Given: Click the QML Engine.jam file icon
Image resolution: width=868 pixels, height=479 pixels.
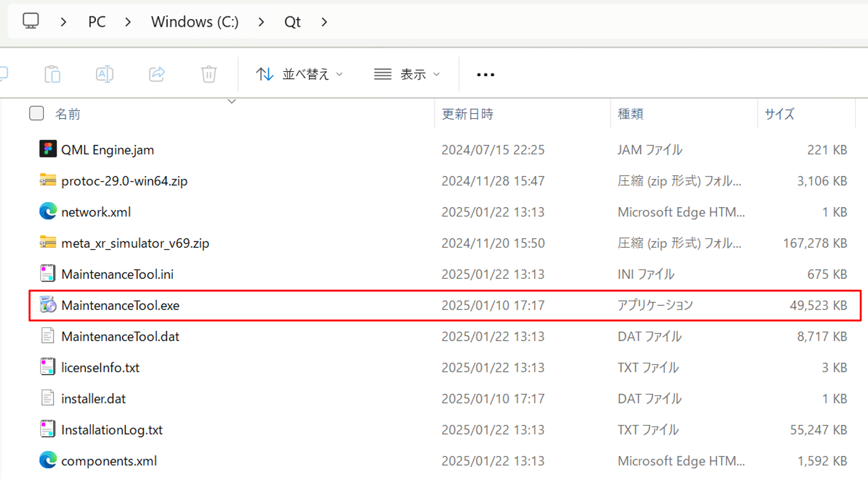Looking at the screenshot, I should coord(48,150).
